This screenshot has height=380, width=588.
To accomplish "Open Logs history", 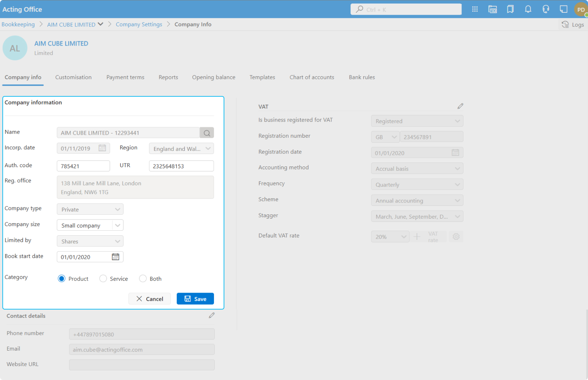I will (x=573, y=24).
